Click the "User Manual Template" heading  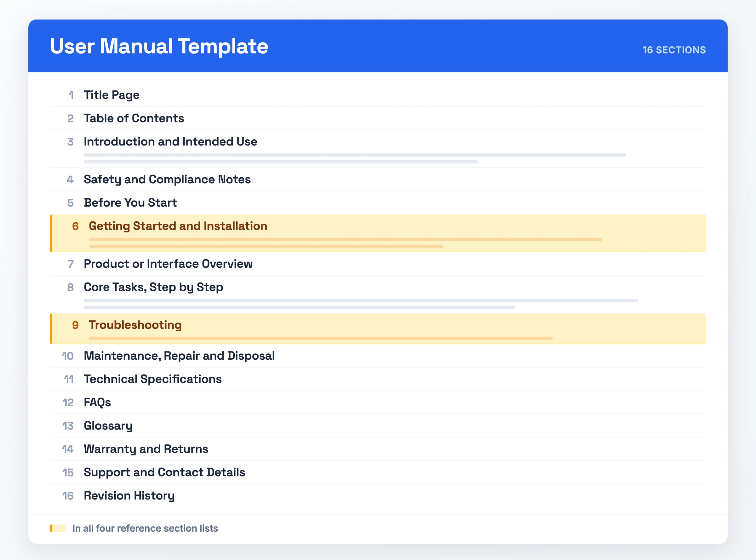coord(159,46)
